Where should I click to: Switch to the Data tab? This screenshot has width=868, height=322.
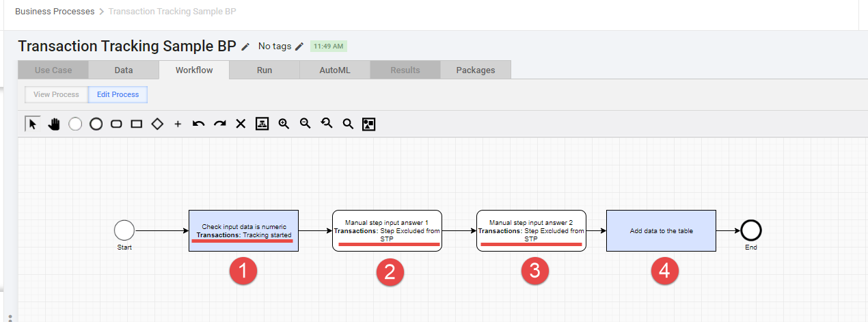tap(124, 70)
